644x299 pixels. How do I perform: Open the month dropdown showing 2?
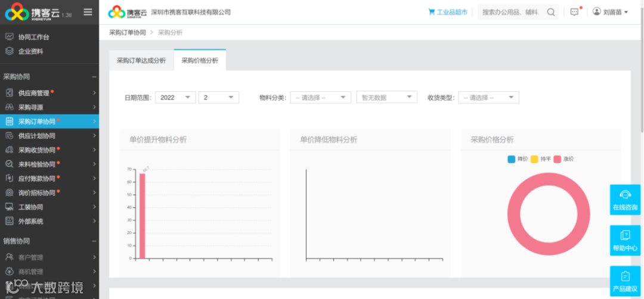(x=219, y=98)
